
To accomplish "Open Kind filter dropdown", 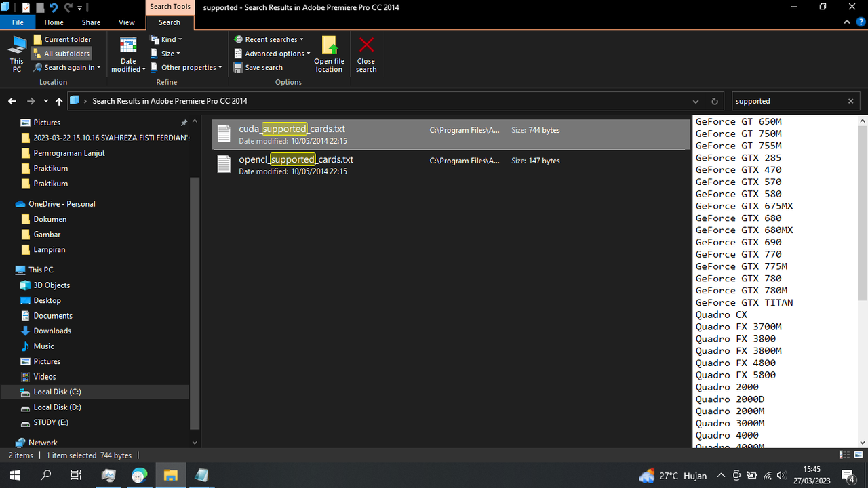I will (167, 39).
